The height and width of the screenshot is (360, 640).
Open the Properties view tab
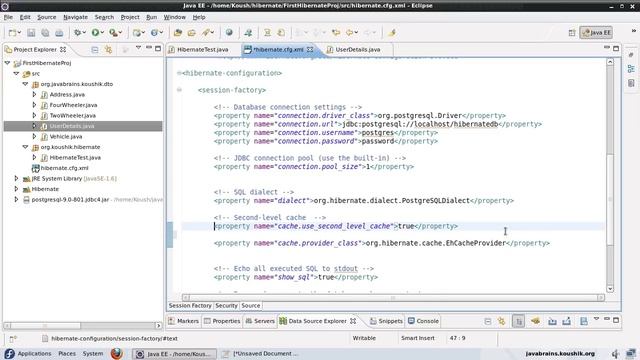click(222, 321)
